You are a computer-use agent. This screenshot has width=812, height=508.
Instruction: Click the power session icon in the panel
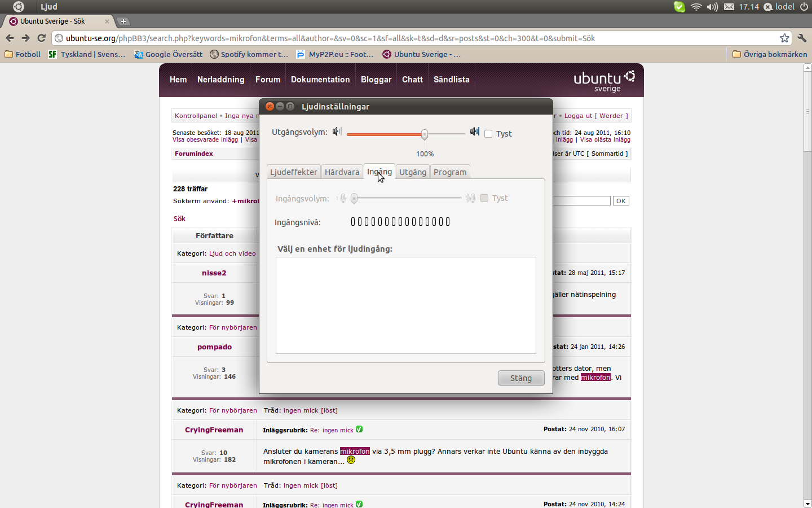coord(804,7)
